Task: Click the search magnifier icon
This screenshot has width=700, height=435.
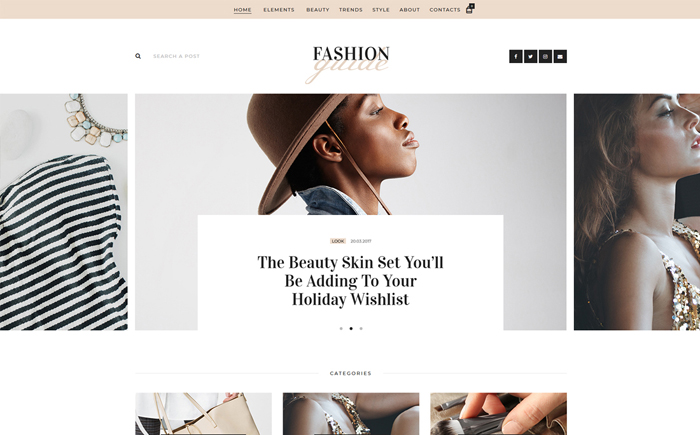Action: click(138, 56)
